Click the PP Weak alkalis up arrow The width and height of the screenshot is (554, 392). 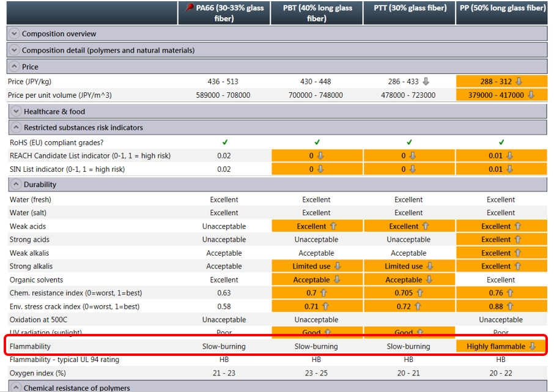[517, 253]
